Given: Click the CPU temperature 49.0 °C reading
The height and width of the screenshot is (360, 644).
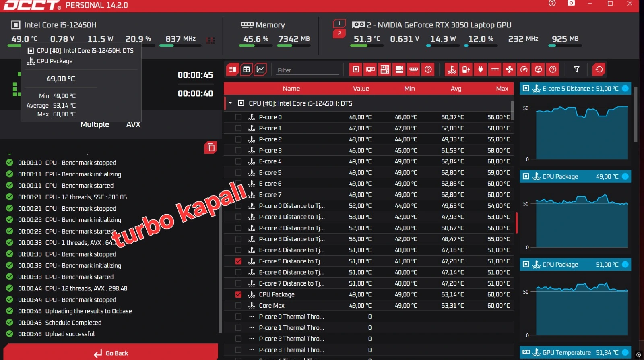Looking at the screenshot, I should tap(24, 39).
